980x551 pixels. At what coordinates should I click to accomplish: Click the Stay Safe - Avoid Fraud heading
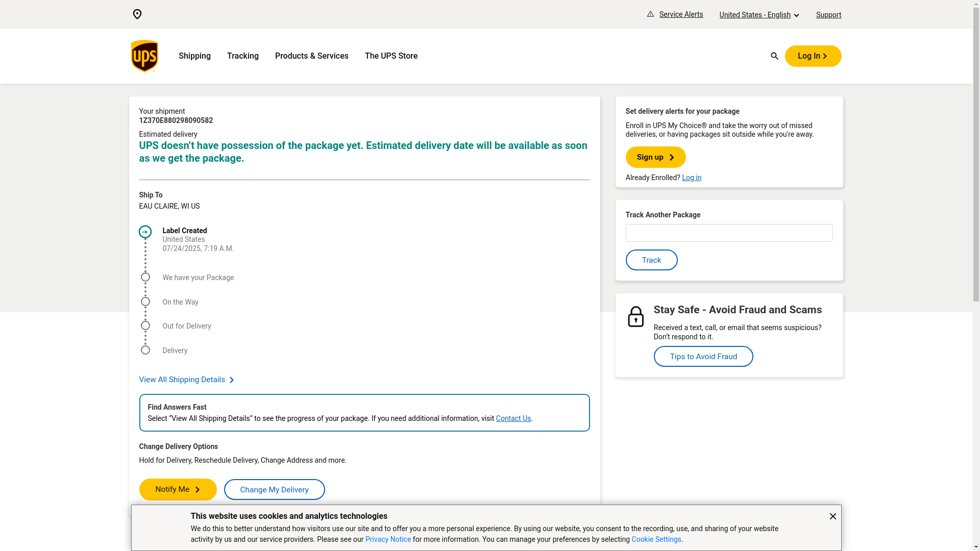coord(738,310)
